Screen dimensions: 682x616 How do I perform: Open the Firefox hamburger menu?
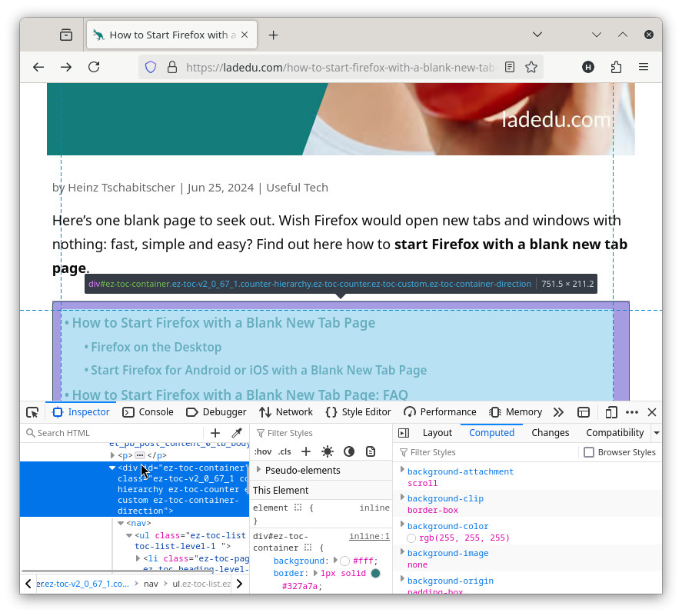tap(644, 67)
